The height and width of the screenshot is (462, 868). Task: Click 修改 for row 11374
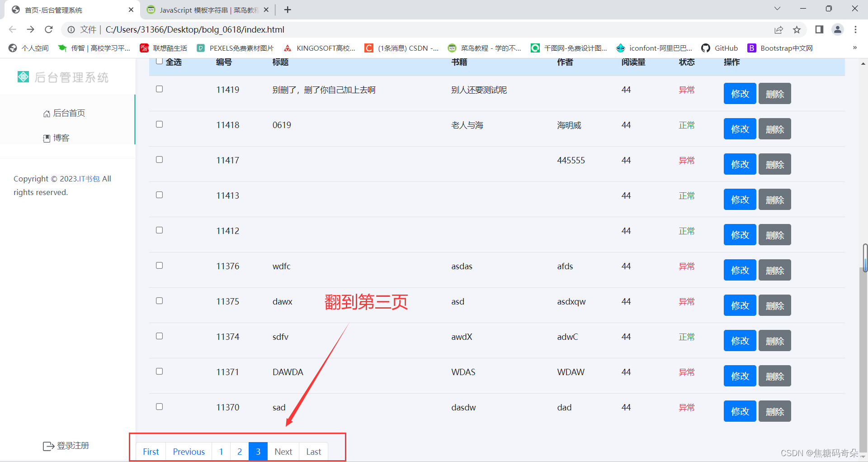(740, 341)
